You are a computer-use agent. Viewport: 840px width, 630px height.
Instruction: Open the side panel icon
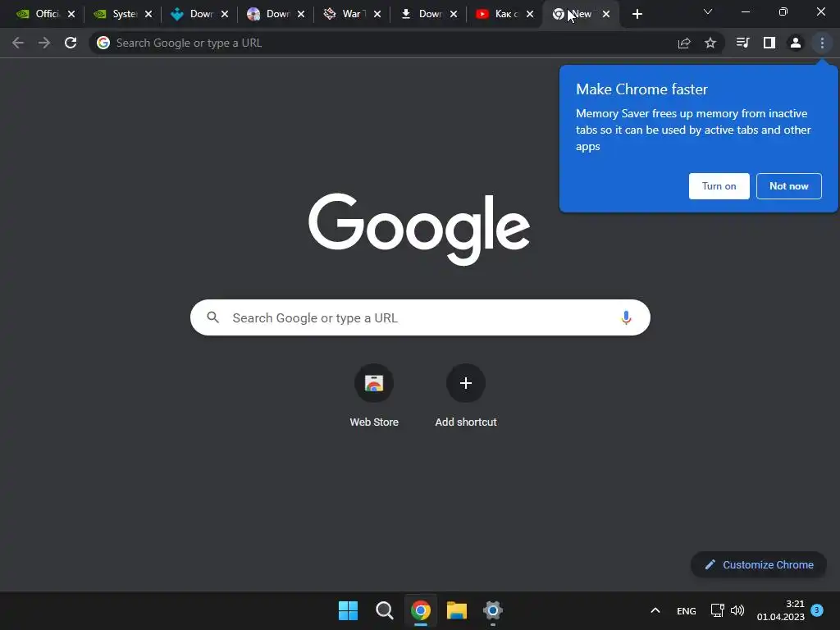[x=769, y=43]
